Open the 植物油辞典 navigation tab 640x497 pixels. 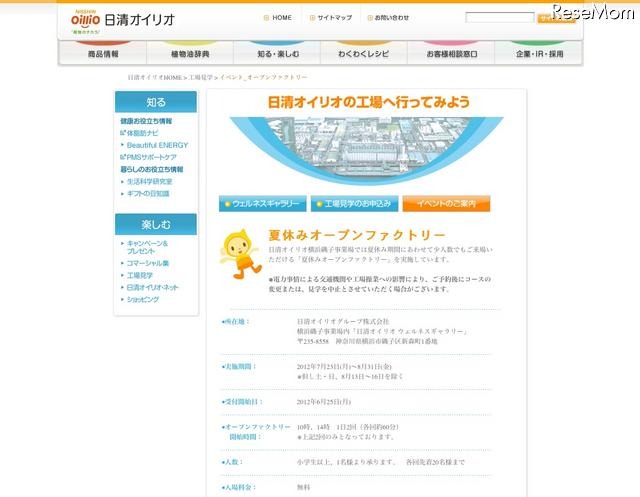click(190, 53)
